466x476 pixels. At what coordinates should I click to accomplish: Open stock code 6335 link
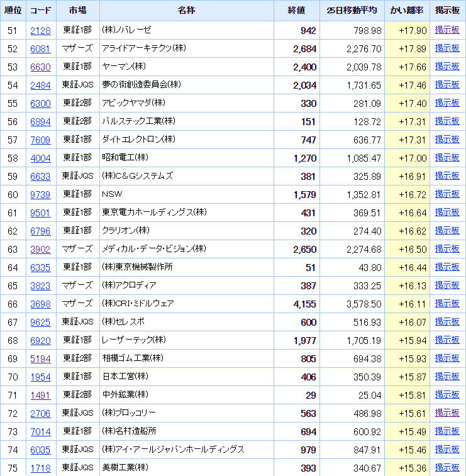[40, 267]
